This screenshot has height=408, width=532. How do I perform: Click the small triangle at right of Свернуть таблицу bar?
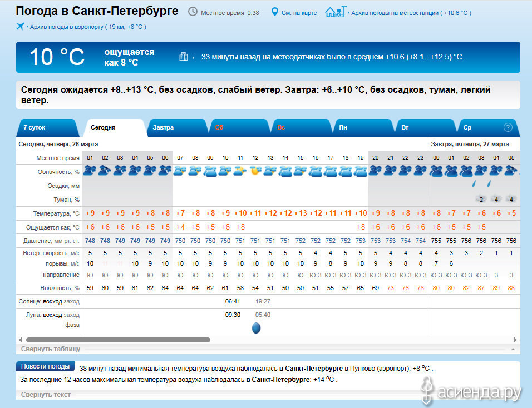pos(512,349)
